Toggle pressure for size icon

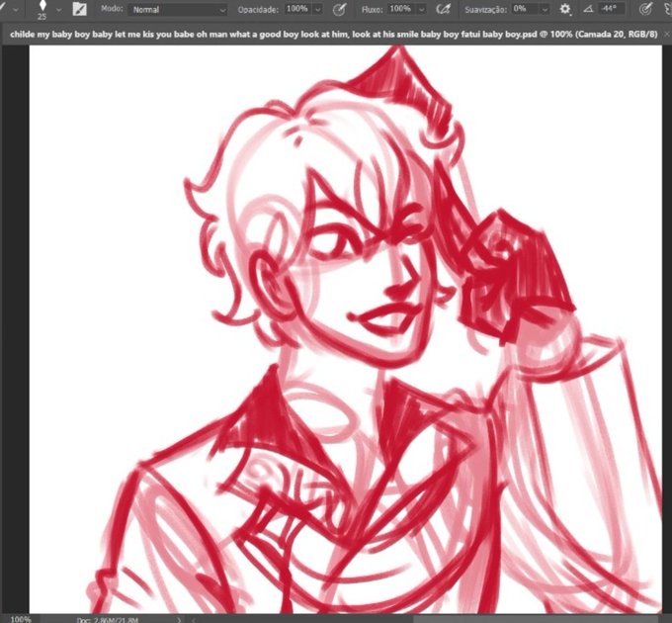click(645, 9)
